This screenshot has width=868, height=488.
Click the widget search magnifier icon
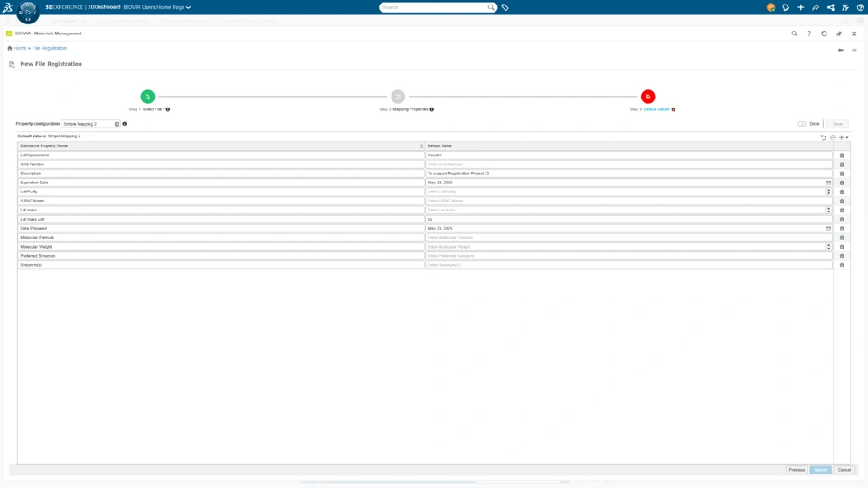pyautogui.click(x=795, y=33)
